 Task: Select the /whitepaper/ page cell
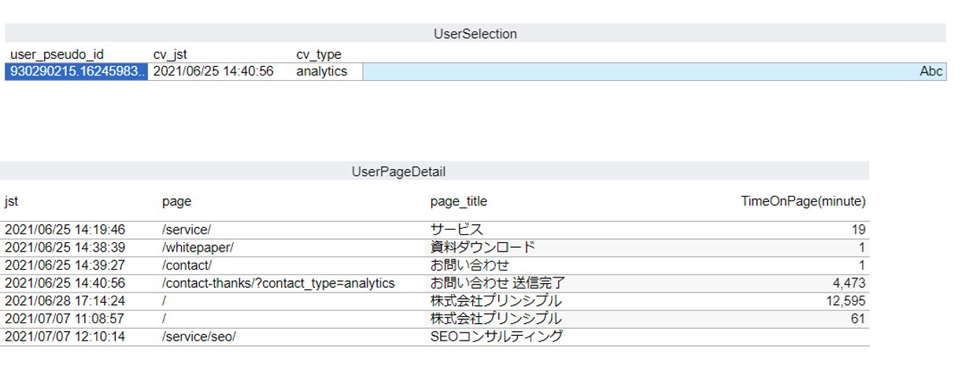[x=198, y=247]
